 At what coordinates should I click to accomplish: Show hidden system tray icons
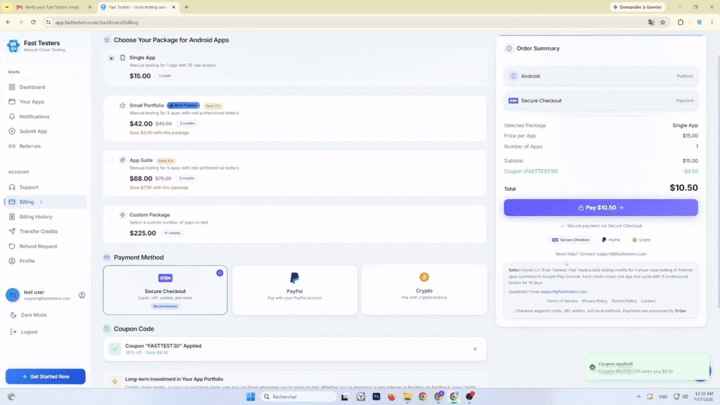click(x=638, y=397)
